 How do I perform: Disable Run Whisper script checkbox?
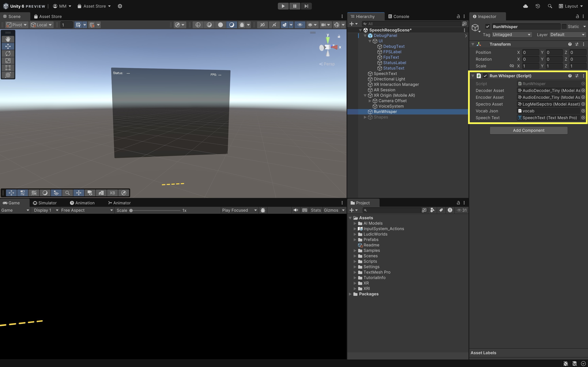(485, 76)
